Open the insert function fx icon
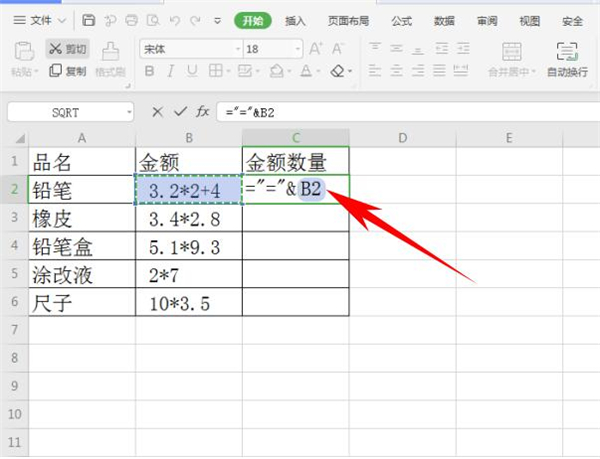 (203, 112)
